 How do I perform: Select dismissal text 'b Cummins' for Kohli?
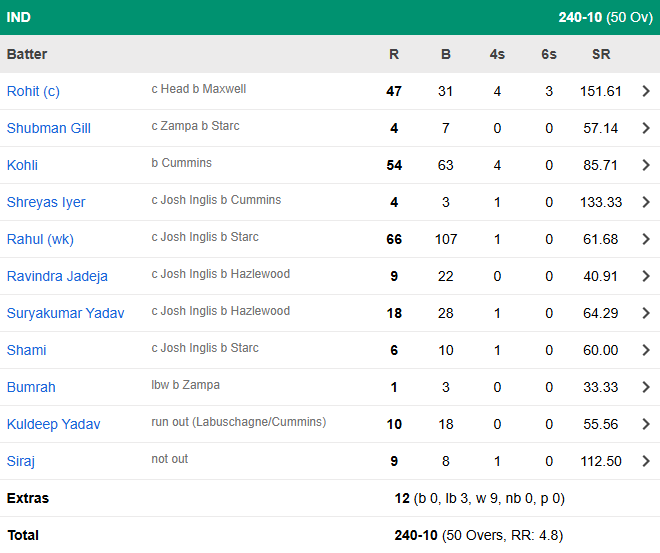[181, 163]
